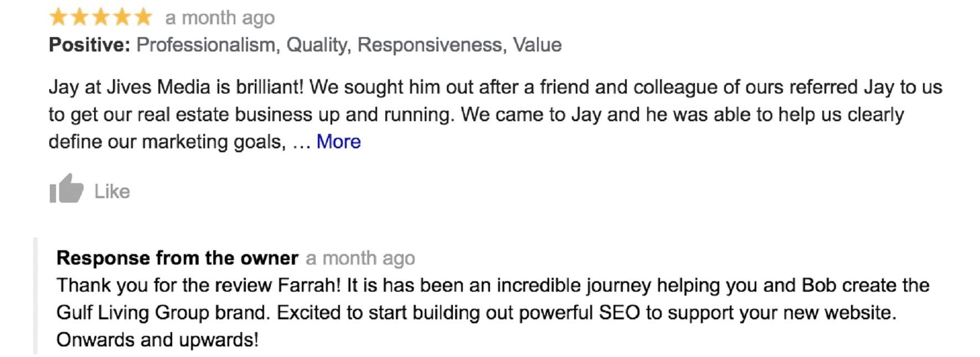Viewport: 980px width, 357px height.
Task: Click the owner response 'a month ago' timestamp
Action: pyautogui.click(x=360, y=258)
